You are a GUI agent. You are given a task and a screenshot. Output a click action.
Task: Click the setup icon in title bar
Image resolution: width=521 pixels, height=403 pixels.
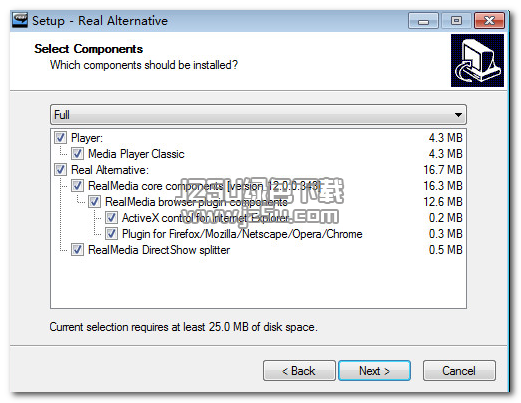click(20, 20)
